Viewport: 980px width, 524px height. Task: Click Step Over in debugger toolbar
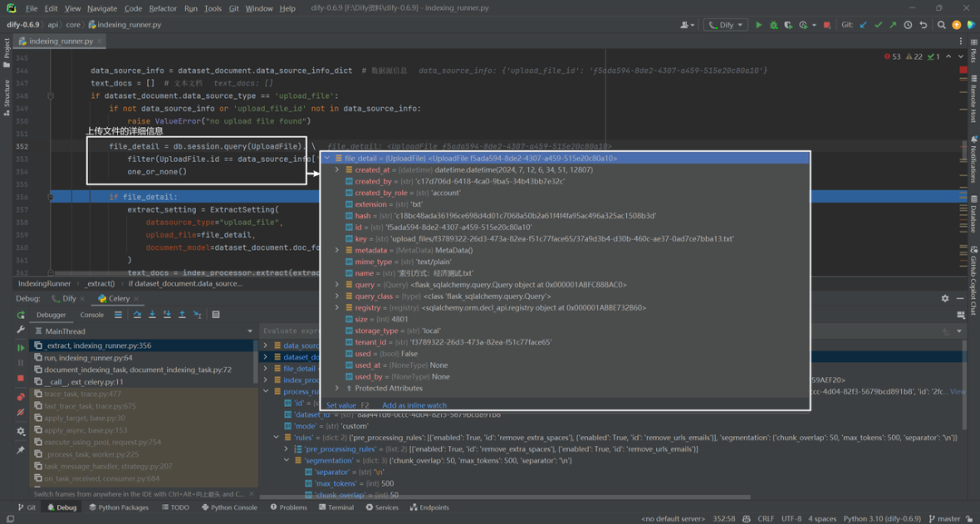pyautogui.click(x=138, y=314)
